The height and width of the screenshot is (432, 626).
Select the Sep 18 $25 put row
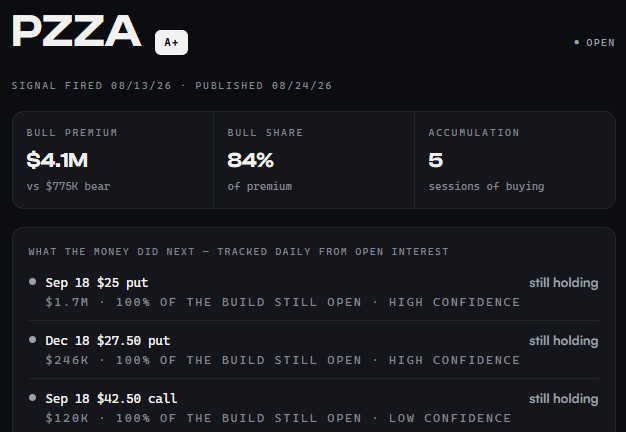pos(314,292)
